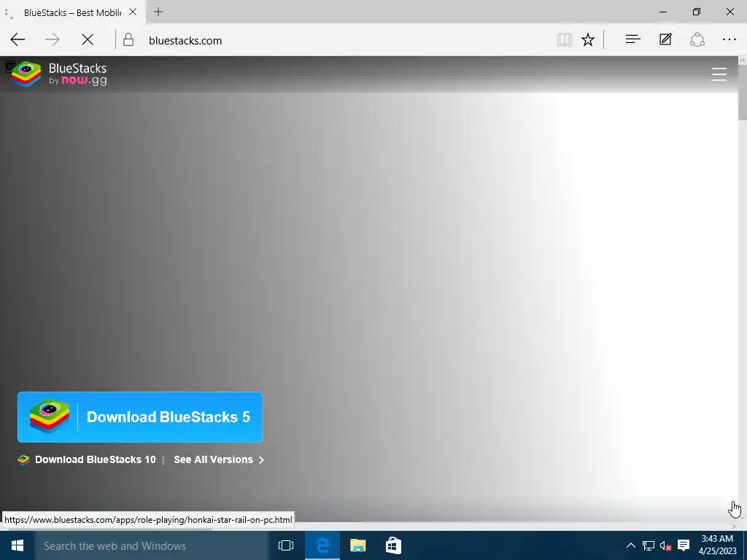Click Search the web and Windows box
The height and width of the screenshot is (560, 747).
pyautogui.click(x=152, y=545)
